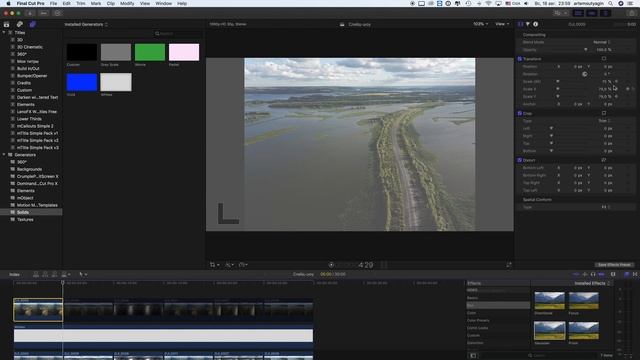
Task: Collapse the Generators tree category
Action: pyautogui.click(x=4, y=155)
